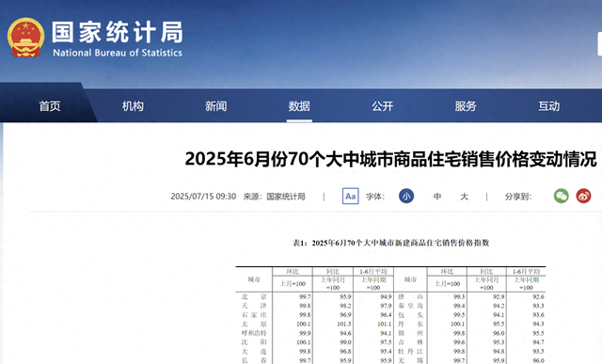This screenshot has height=364, width=602.
Task: Share the article to WeChat
Action: [x=561, y=197]
